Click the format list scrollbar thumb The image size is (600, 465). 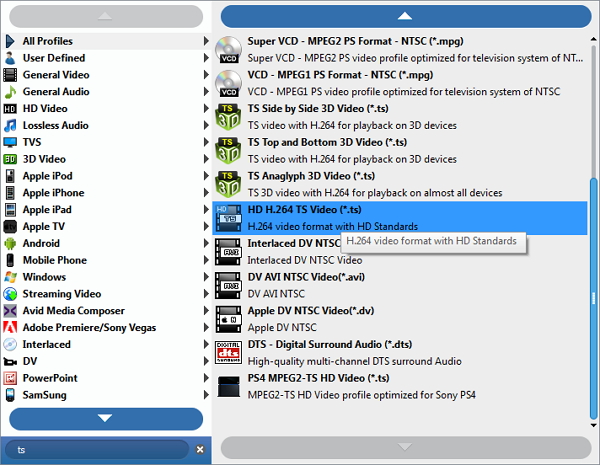click(x=593, y=299)
